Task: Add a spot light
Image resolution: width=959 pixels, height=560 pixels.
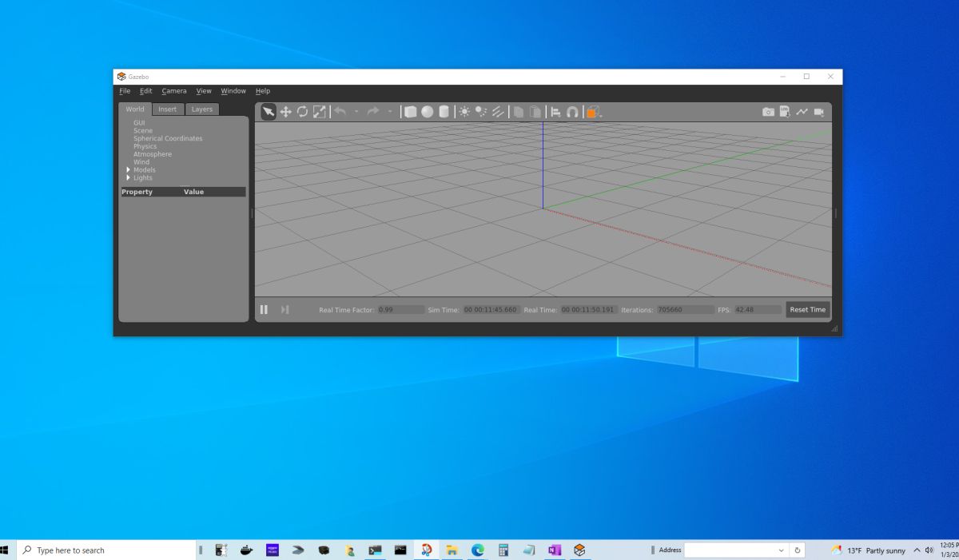Action: 481,112
